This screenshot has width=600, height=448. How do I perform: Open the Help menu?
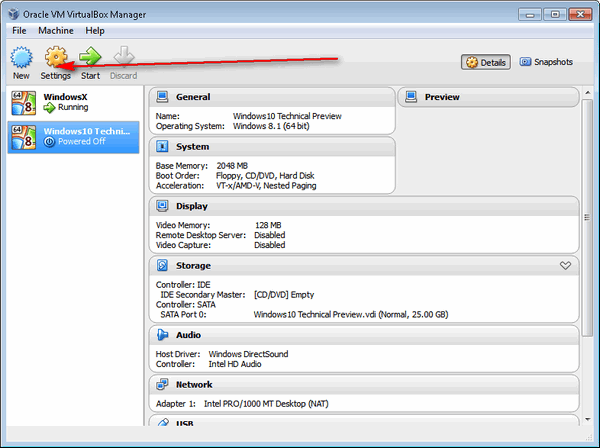coord(95,31)
